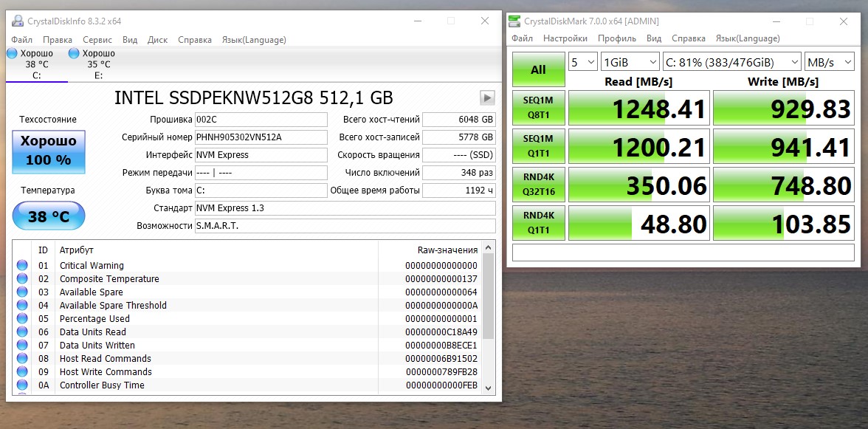
Task: Click the SMART list vertical scrollbar thumb
Action: click(489, 296)
